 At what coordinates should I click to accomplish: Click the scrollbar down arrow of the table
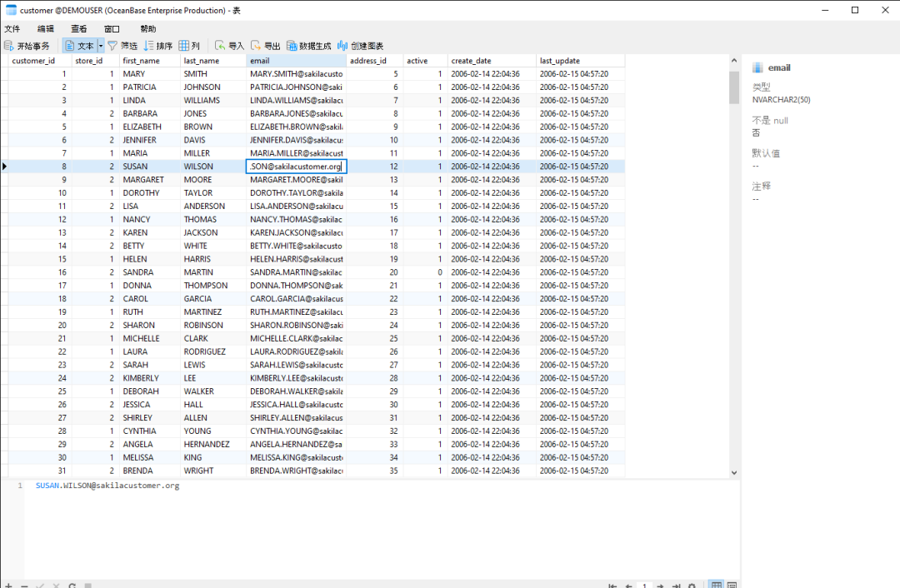tap(734, 473)
